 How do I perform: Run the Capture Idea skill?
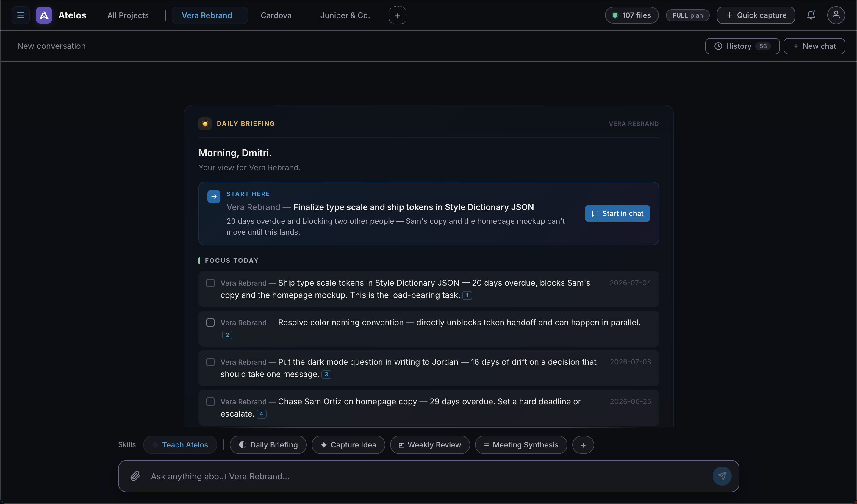[x=348, y=445]
